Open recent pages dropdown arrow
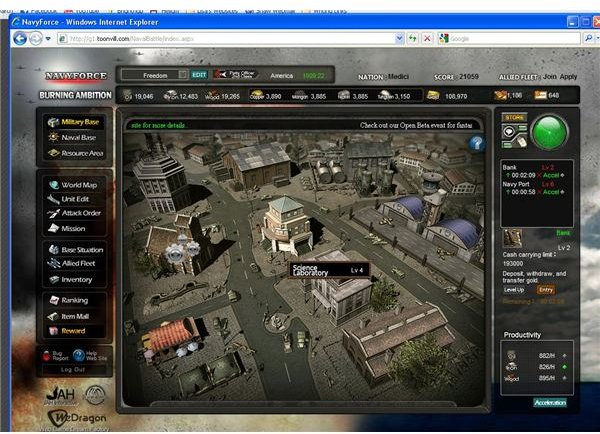This screenshot has width=600, height=434. click(x=48, y=38)
